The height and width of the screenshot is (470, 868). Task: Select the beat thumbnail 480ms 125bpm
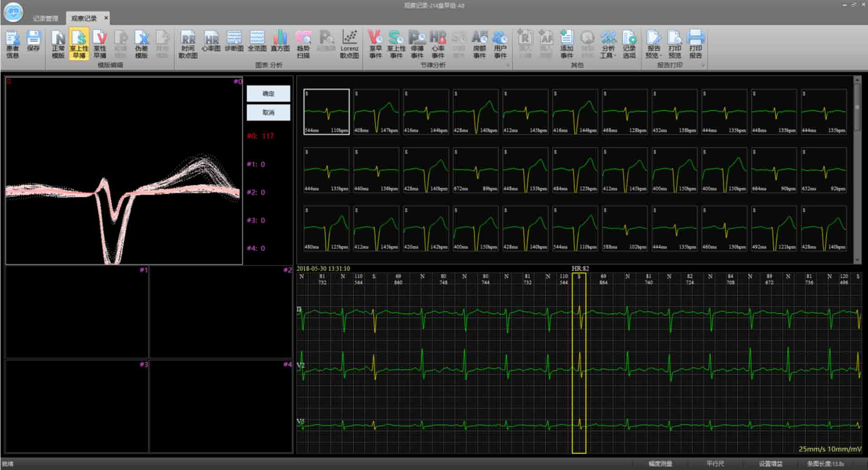pos(326,229)
